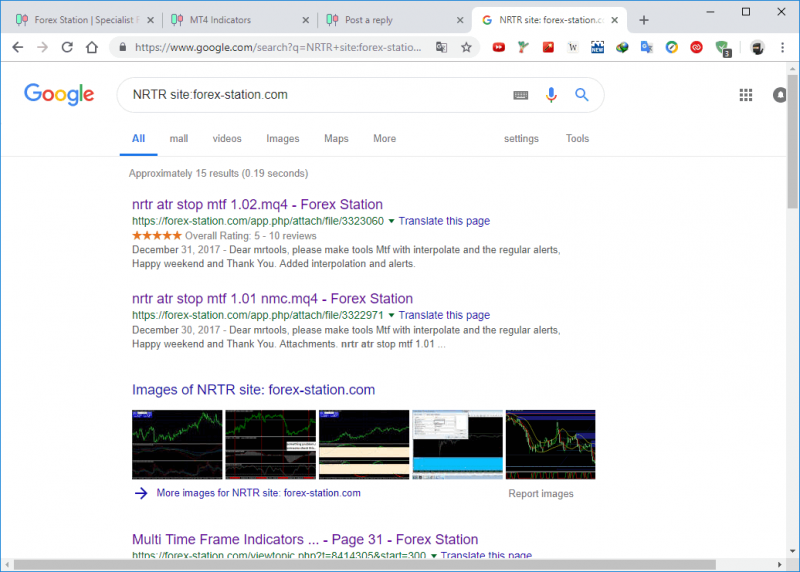Expand dropdown arrow beside file/3322971 URL
The width and height of the screenshot is (800, 572).
391,315
